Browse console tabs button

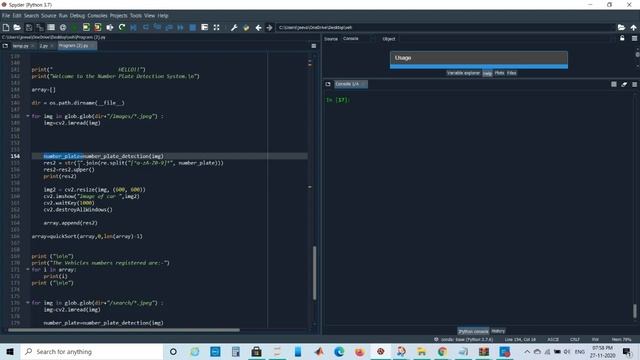point(328,84)
